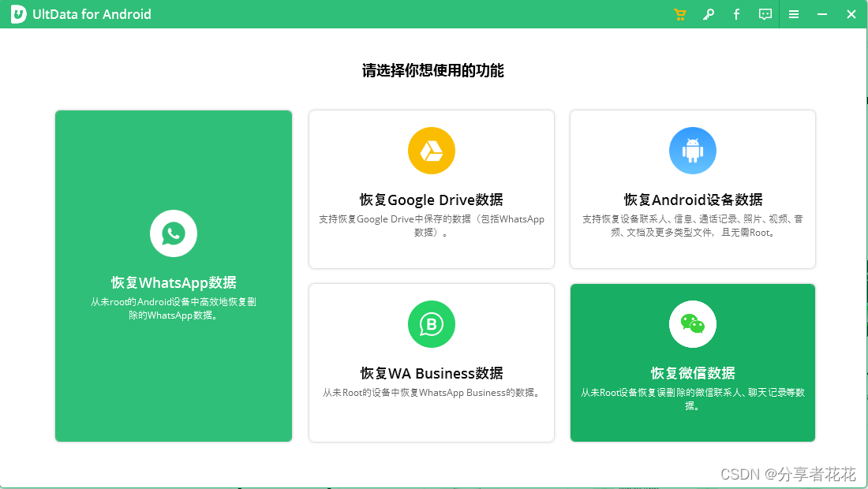Click the WA Business card description text

tap(431, 393)
